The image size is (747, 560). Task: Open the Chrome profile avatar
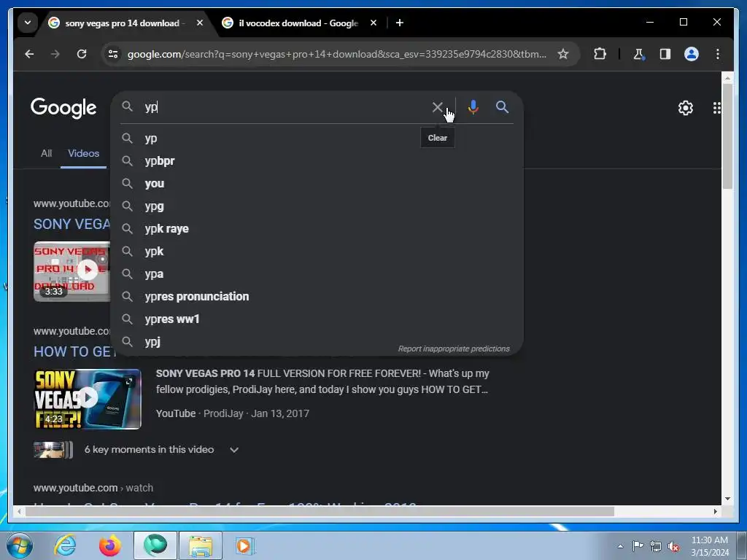point(691,54)
